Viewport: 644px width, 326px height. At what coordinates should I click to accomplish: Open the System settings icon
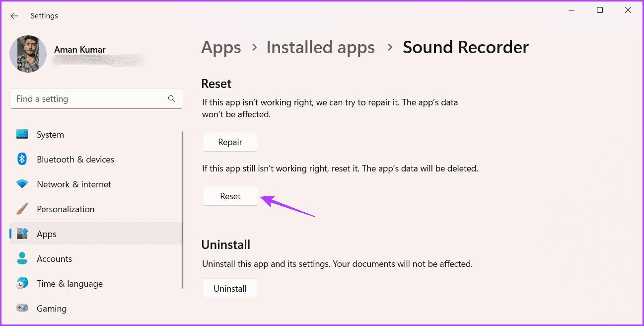coord(22,135)
